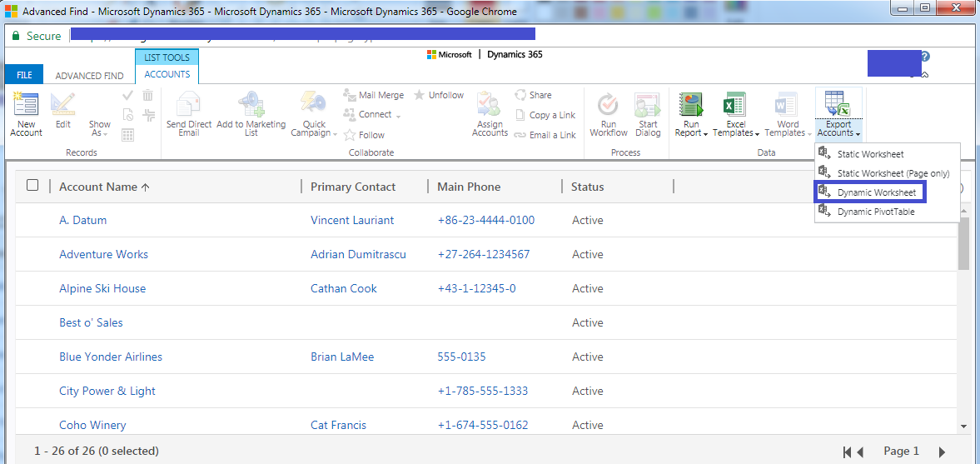This screenshot has width=980, height=464.
Task: Click the '1 - 26 of 26 (0 selected)' text
Action: [x=97, y=450]
